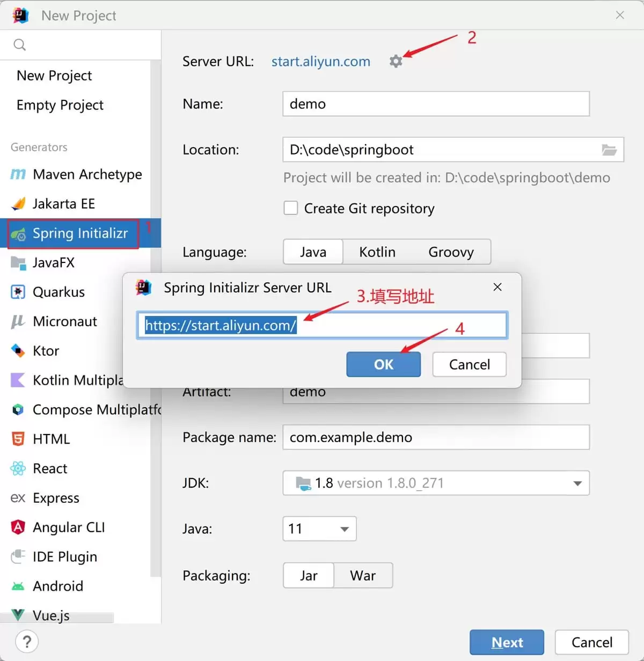Viewport: 644px width, 661px height.
Task: Click the Ktor generator icon
Action: [x=18, y=351]
